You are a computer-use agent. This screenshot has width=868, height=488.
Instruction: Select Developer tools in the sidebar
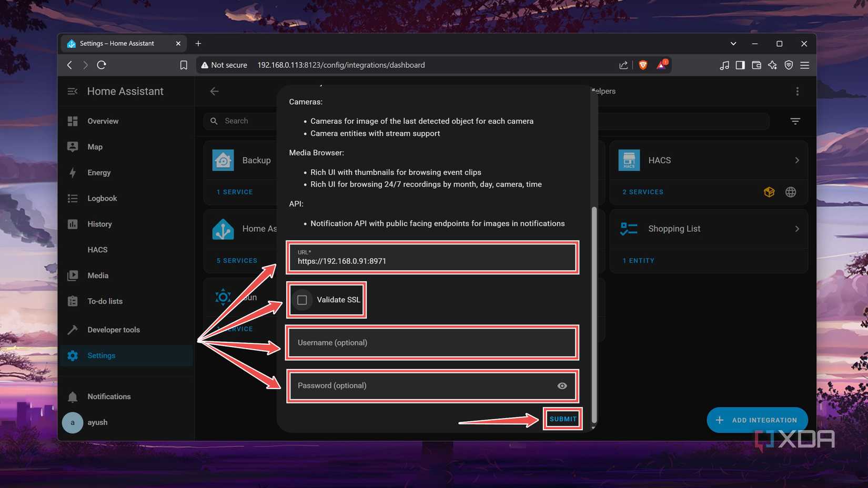(113, 330)
